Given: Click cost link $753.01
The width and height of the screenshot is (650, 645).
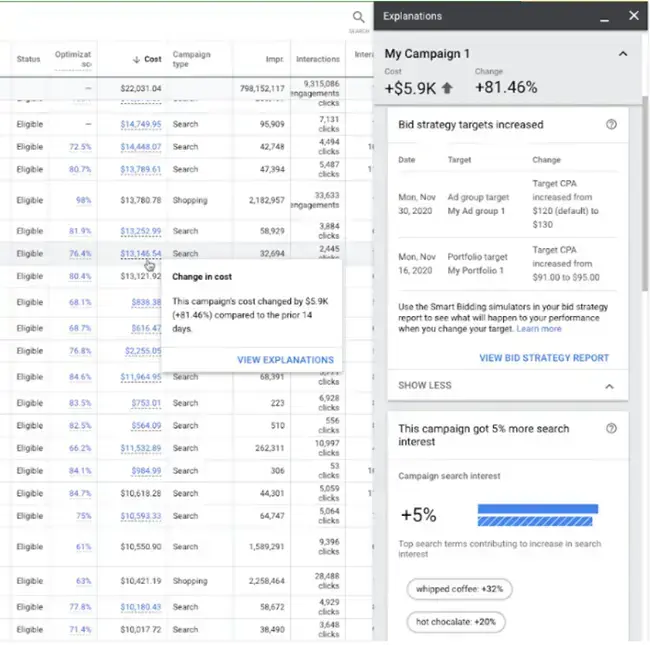Looking at the screenshot, I should click(146, 403).
